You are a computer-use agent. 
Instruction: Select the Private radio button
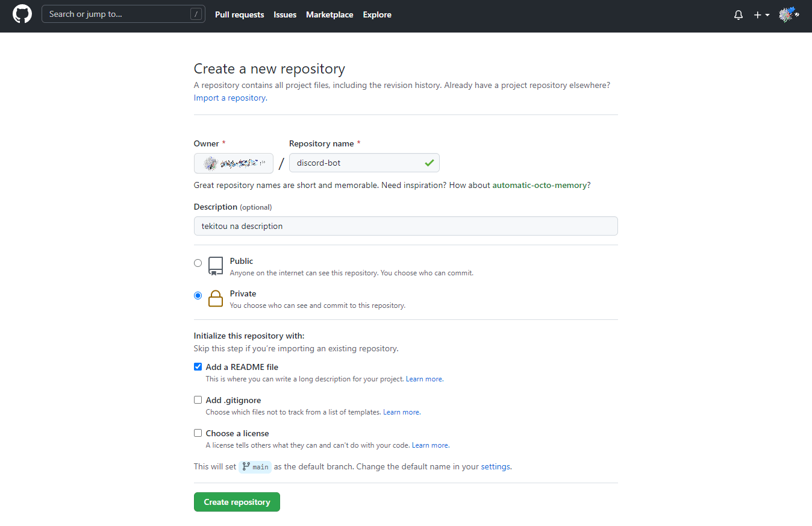(198, 295)
